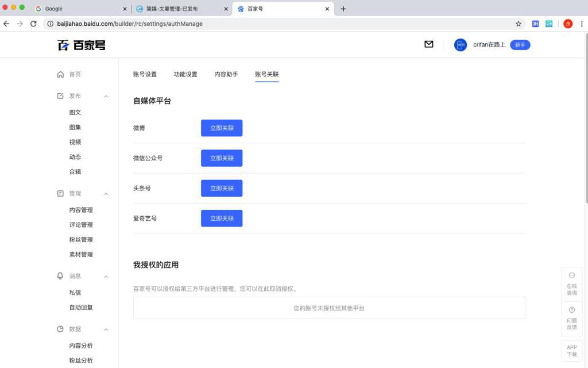Collapse the 消息 sidebar section
The height and width of the screenshot is (368, 588).
click(x=106, y=277)
